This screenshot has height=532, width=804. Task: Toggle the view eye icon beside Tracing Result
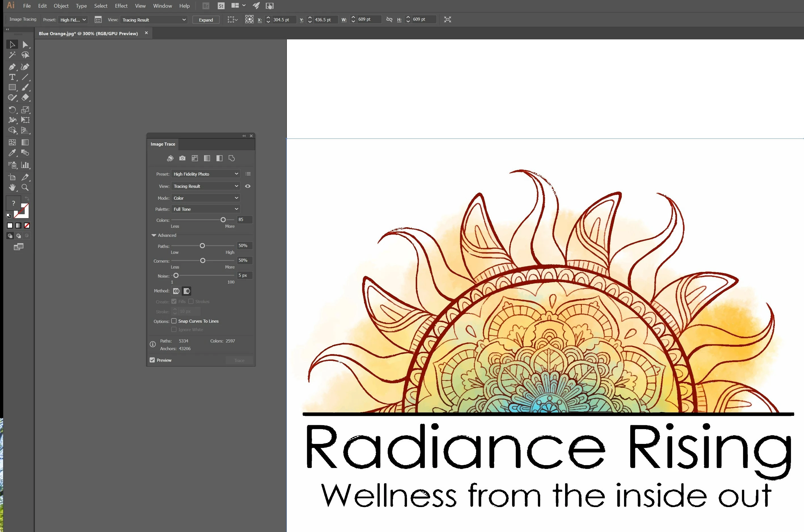point(248,186)
